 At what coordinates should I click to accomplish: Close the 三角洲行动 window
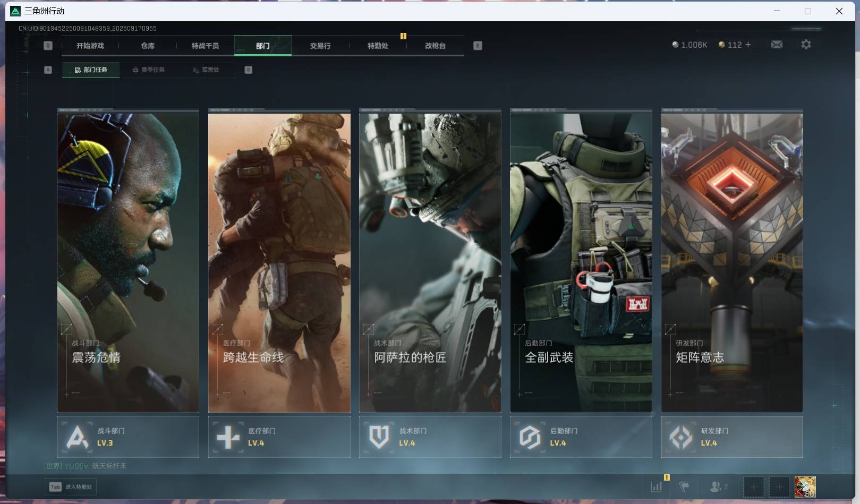pyautogui.click(x=839, y=11)
